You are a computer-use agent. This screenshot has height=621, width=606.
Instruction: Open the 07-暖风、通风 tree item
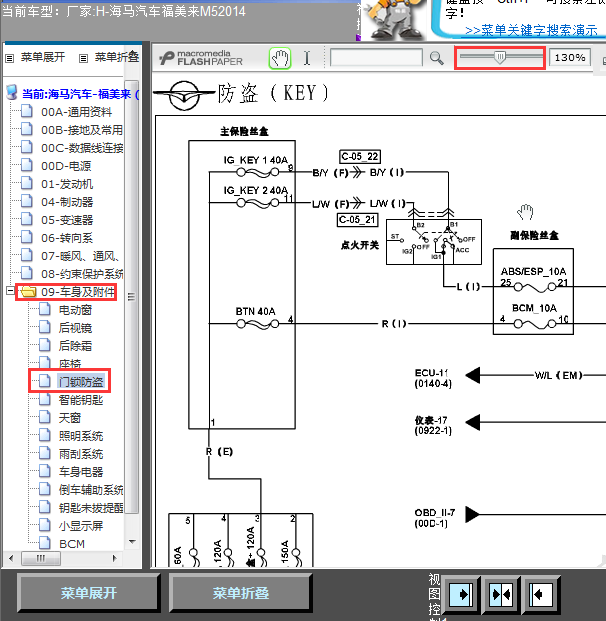coord(80,256)
